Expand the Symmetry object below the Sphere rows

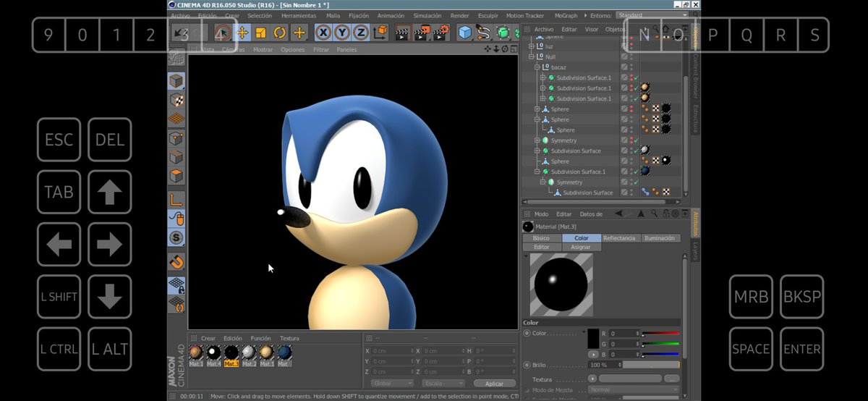tap(537, 140)
